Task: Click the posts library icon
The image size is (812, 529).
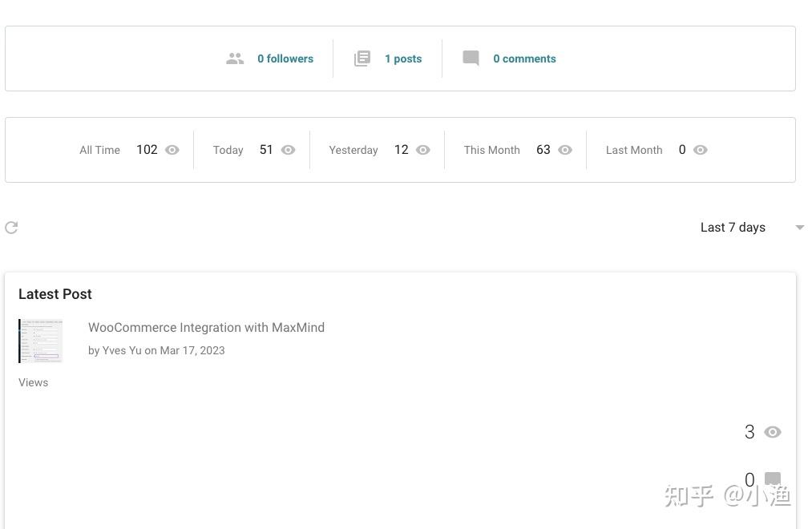Action: tap(362, 59)
